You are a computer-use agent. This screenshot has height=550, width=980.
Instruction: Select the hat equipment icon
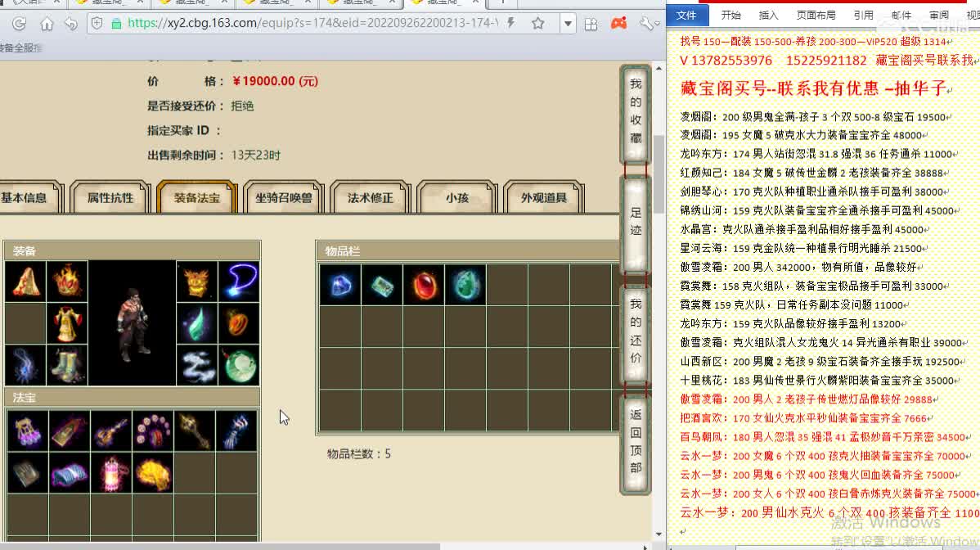[25, 282]
